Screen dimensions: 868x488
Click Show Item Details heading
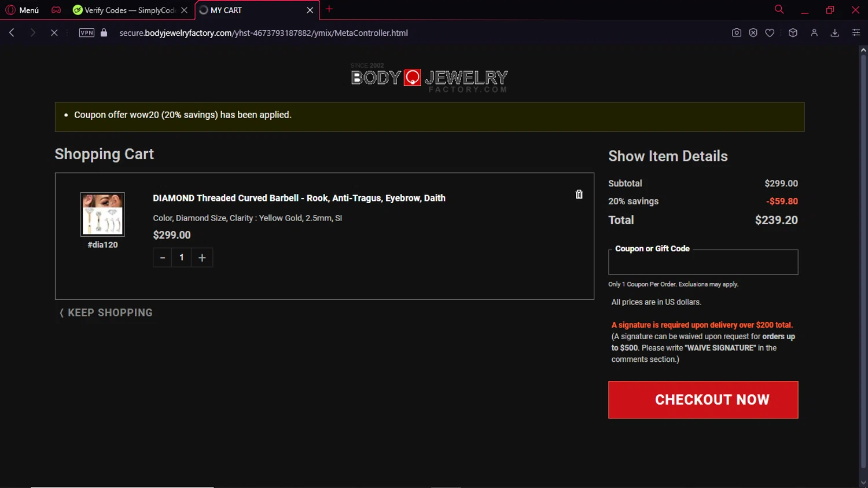[x=668, y=156]
